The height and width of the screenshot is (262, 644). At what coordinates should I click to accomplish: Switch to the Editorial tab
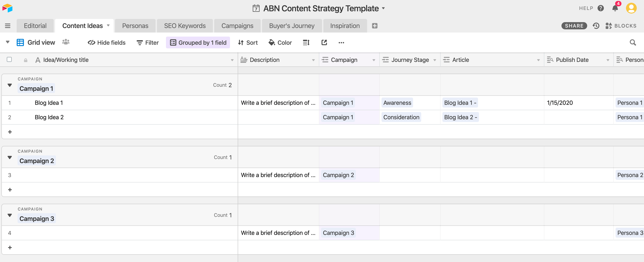(x=35, y=26)
